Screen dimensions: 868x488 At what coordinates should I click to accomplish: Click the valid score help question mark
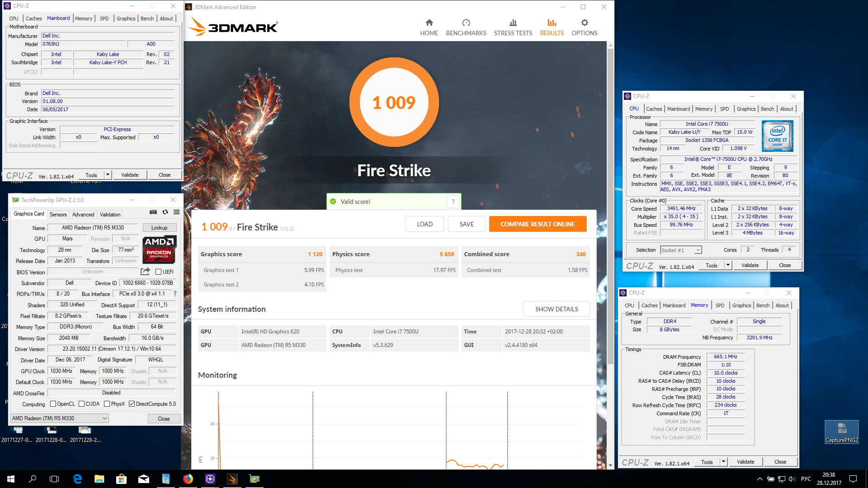(x=453, y=202)
